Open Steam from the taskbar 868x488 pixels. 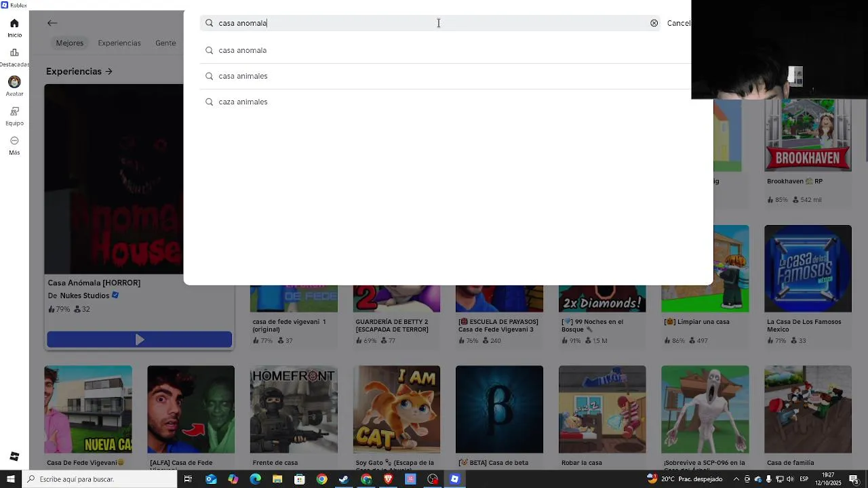344,479
